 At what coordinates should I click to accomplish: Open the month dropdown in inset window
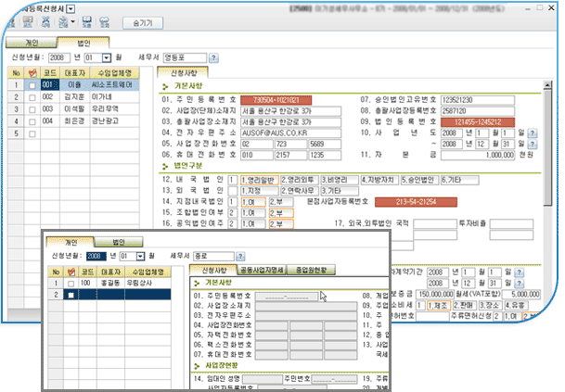[140, 257]
